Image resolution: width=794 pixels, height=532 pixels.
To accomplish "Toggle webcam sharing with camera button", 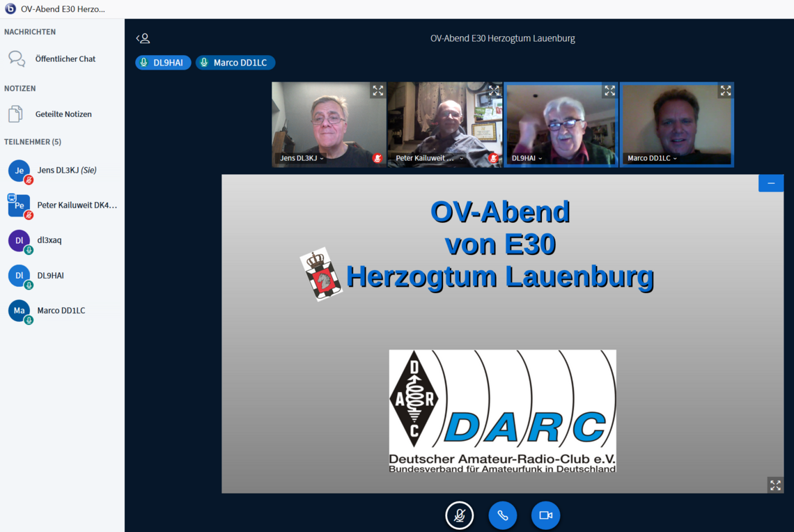I will [x=545, y=515].
